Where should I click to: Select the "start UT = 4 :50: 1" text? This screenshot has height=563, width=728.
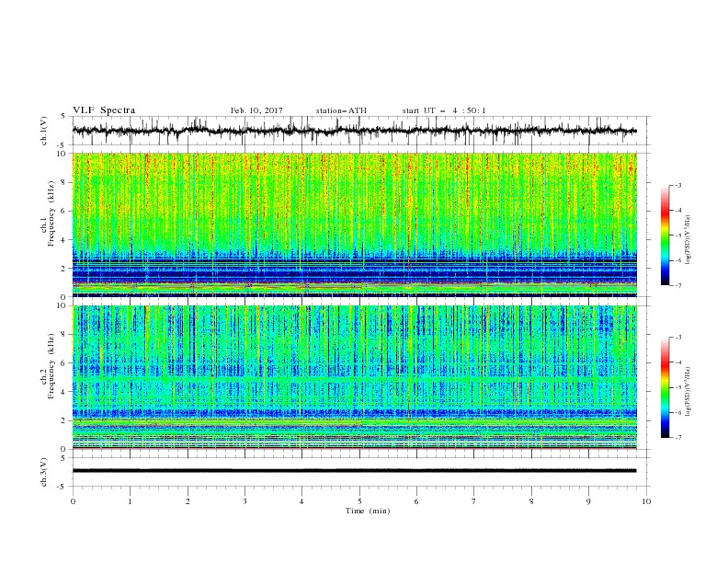(444, 110)
